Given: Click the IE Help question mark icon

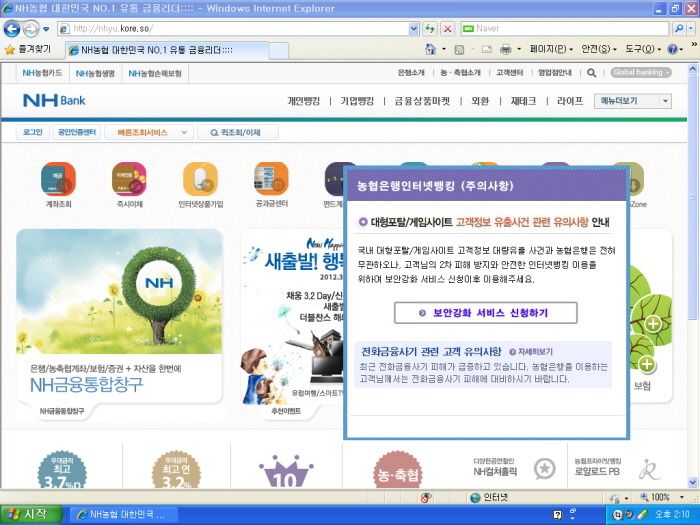Looking at the screenshot, I should tap(672, 49).
